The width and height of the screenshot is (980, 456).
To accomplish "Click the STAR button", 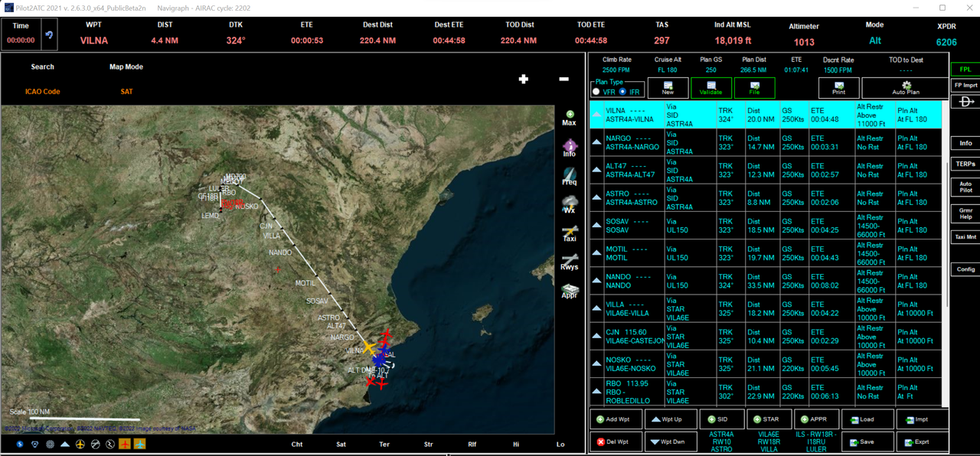I will pos(769,419).
